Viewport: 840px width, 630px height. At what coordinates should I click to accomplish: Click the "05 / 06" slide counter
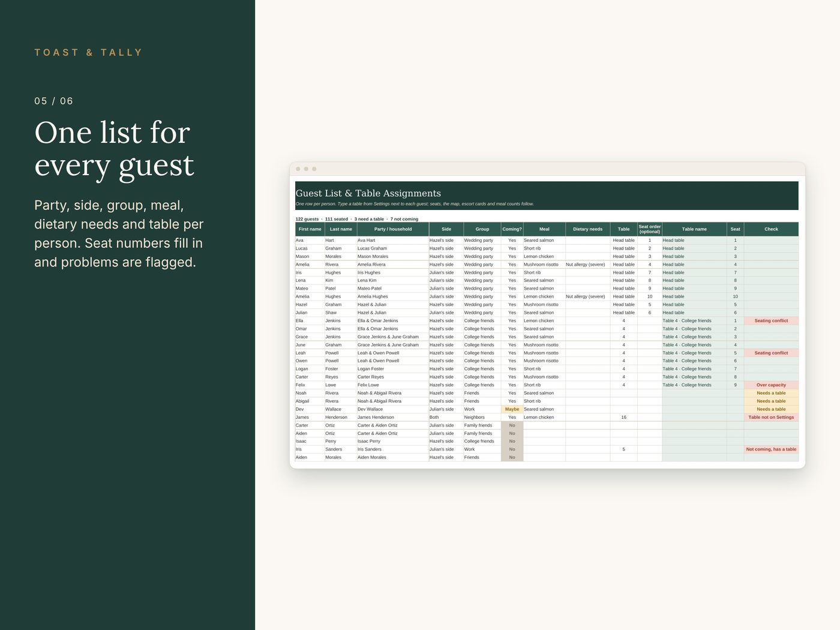pos(53,101)
